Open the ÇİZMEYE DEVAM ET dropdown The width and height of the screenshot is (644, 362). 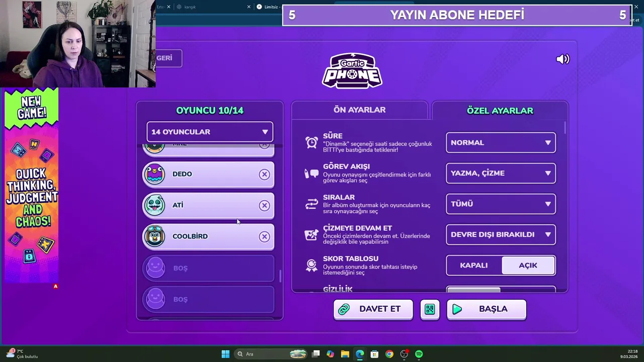(501, 235)
